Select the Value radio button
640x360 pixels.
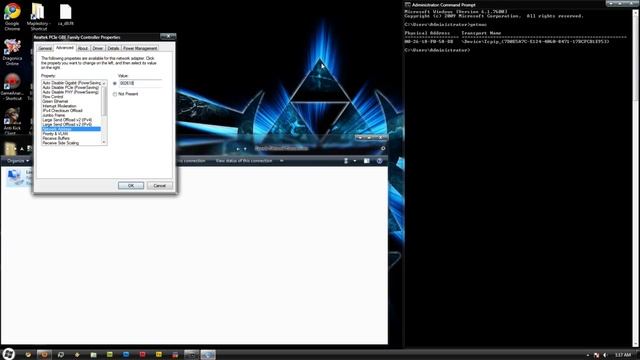115,83
